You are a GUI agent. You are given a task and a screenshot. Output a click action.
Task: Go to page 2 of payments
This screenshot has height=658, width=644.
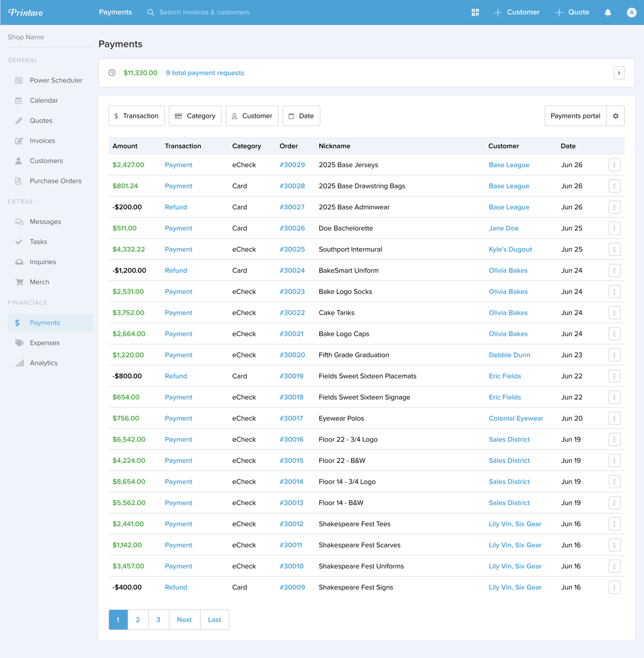point(138,620)
